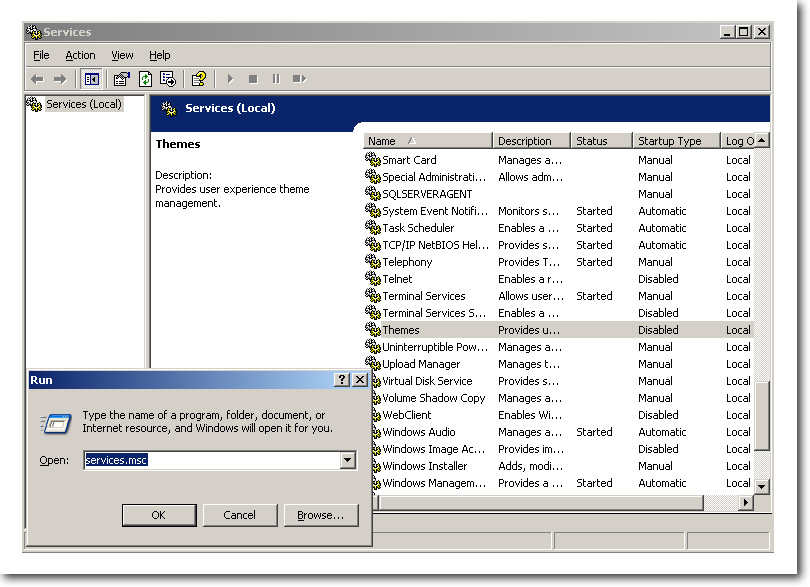Click the Open field containing services.msc
Image resolution: width=810 pixels, height=587 pixels.
(x=212, y=460)
